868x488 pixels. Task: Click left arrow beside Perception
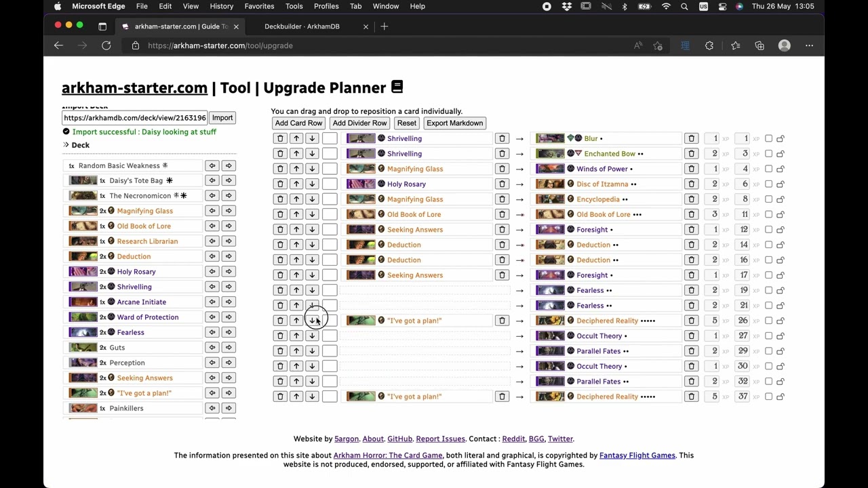coord(212,363)
